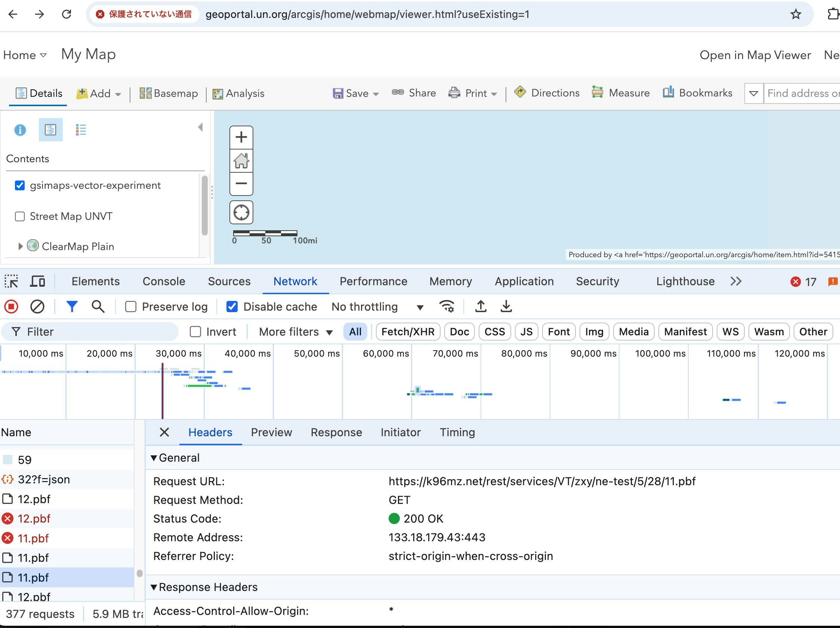840x628 pixels.
Task: Uncheck the gsimaps-vector-experiment layer
Action: [20, 185]
